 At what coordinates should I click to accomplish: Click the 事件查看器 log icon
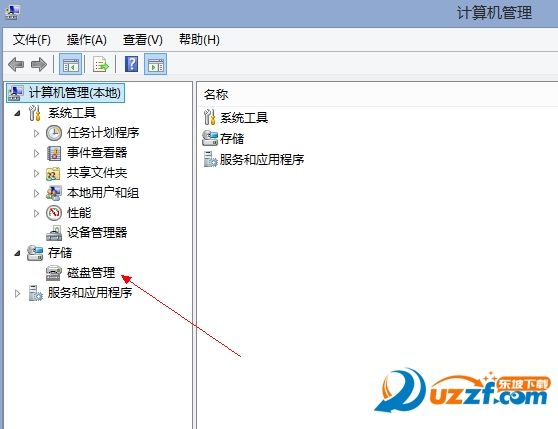pyautogui.click(x=54, y=153)
